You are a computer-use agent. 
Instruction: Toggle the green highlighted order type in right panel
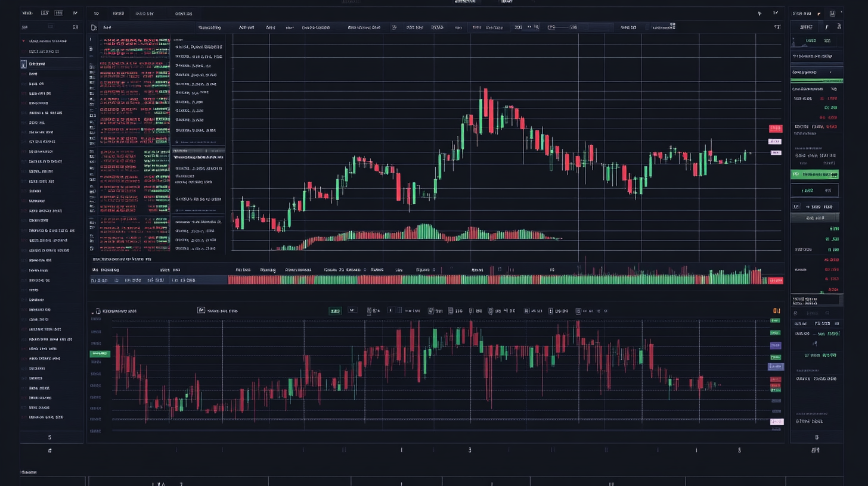pos(815,174)
